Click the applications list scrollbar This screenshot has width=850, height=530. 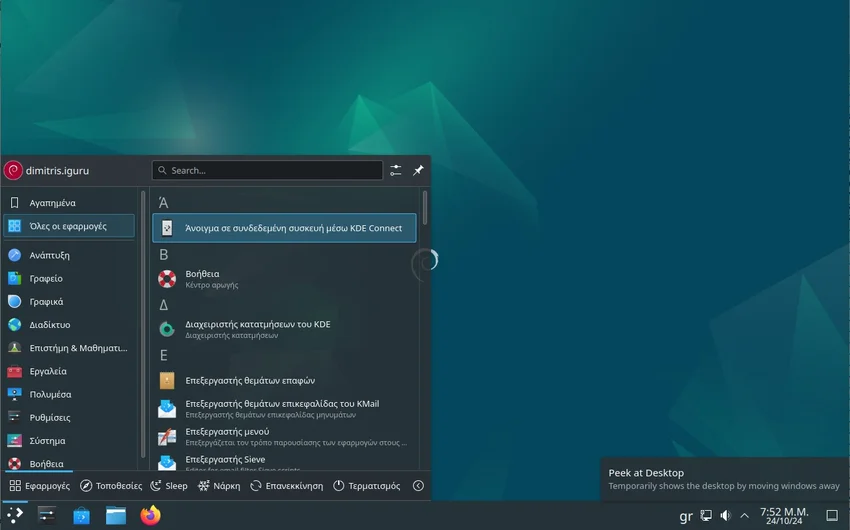(424, 208)
